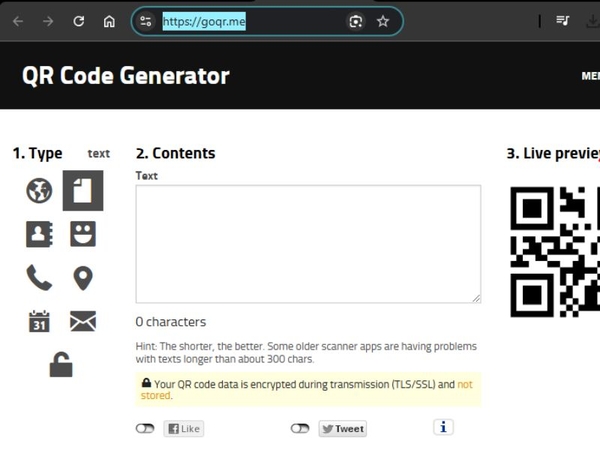
Task: Click the QR code live preview image
Action: pos(555,252)
